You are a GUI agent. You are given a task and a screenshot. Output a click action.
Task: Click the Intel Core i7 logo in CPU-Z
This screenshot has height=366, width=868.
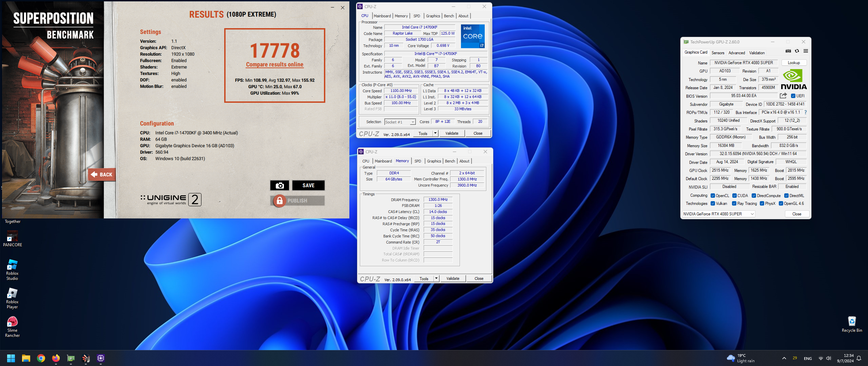473,36
